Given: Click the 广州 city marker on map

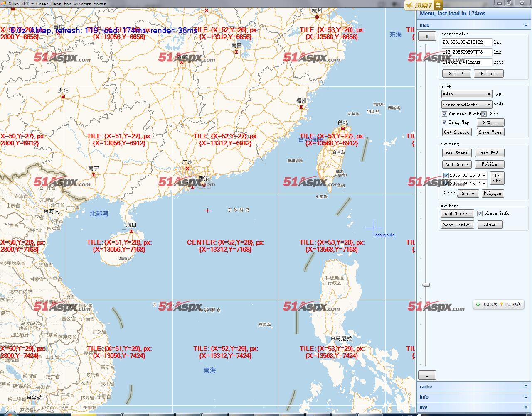Looking at the screenshot, I should click(187, 169).
